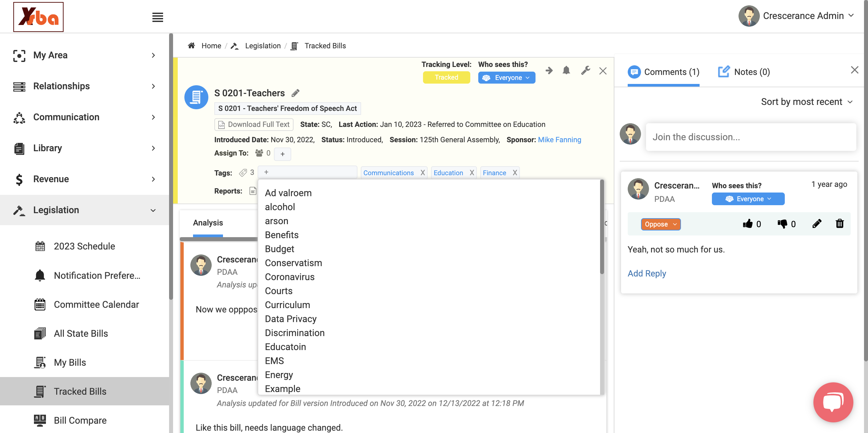Go to Legislation breadcrumb

pyautogui.click(x=263, y=46)
